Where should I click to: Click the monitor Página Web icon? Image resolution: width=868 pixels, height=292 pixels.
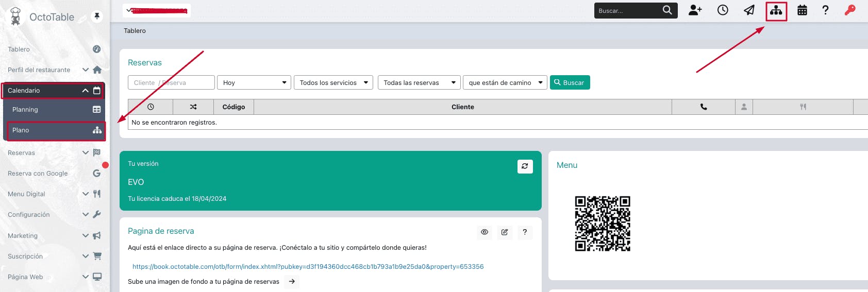[x=97, y=277]
